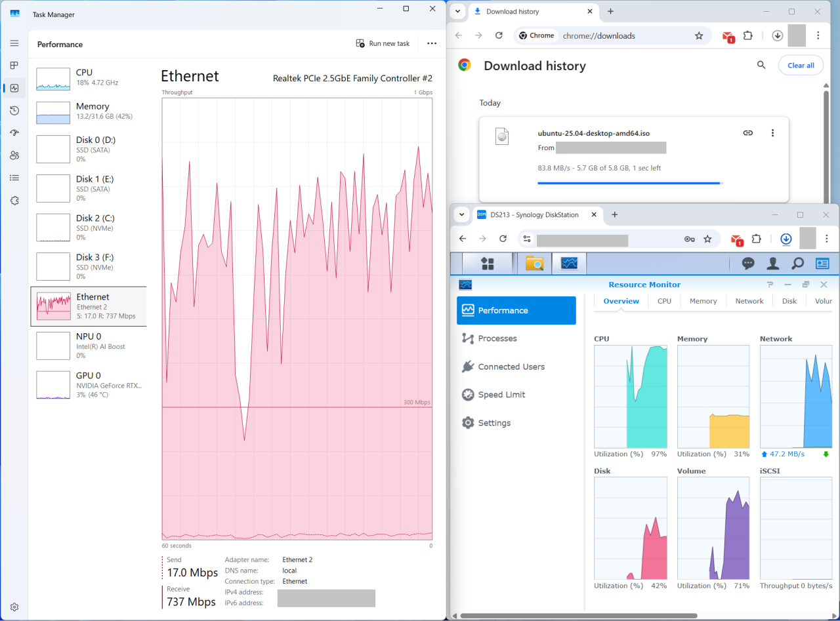Switch to CPU tab in Resource Monitor

coord(664,301)
